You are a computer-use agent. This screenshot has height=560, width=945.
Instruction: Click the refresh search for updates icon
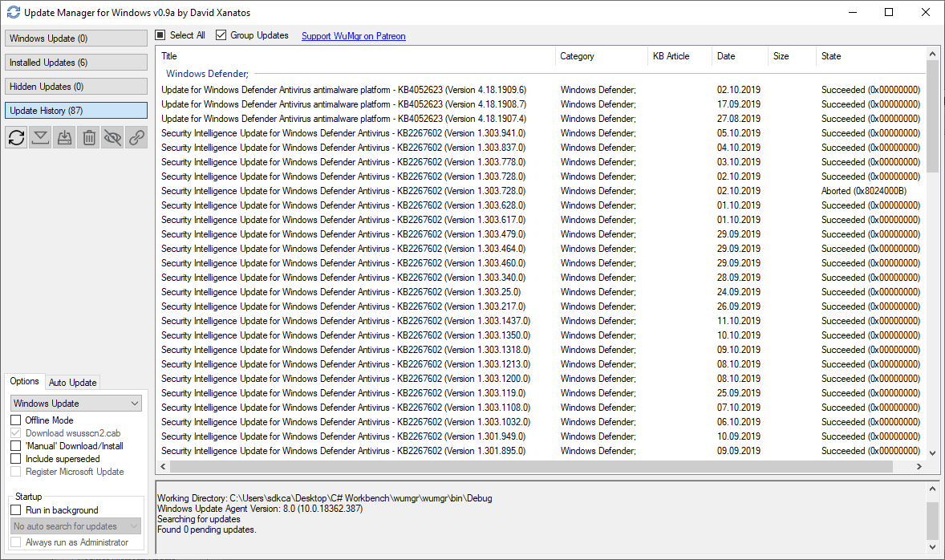click(16, 137)
